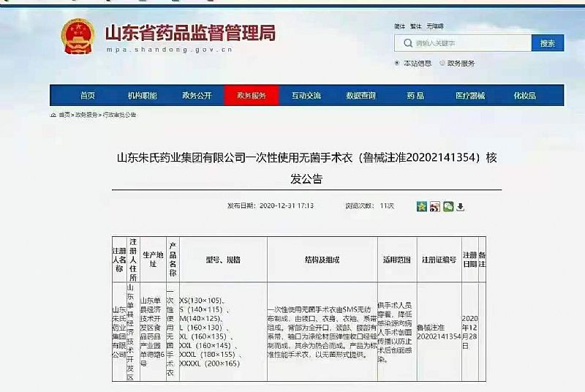This screenshot has width=585, height=392.
Task: Share article via Weibo icon
Action: [x=435, y=207]
